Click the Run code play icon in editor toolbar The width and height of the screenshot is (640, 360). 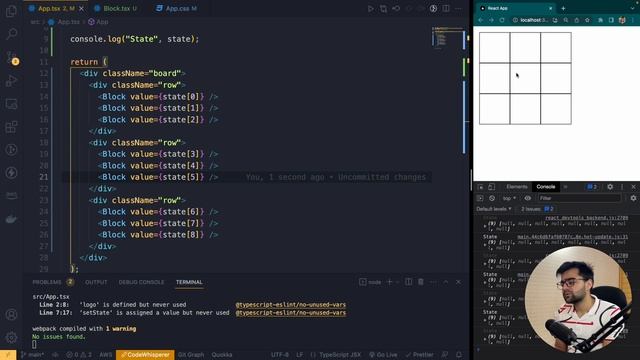click(x=370, y=9)
